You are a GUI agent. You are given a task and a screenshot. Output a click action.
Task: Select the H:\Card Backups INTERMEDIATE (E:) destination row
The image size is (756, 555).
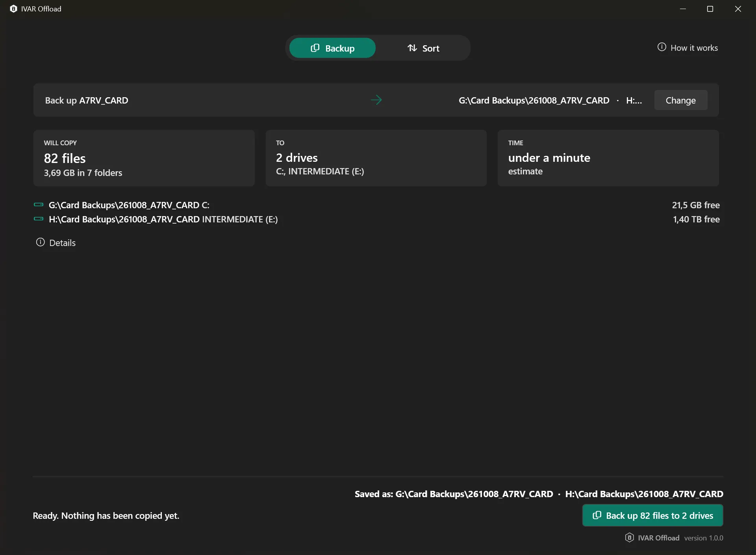point(377,219)
